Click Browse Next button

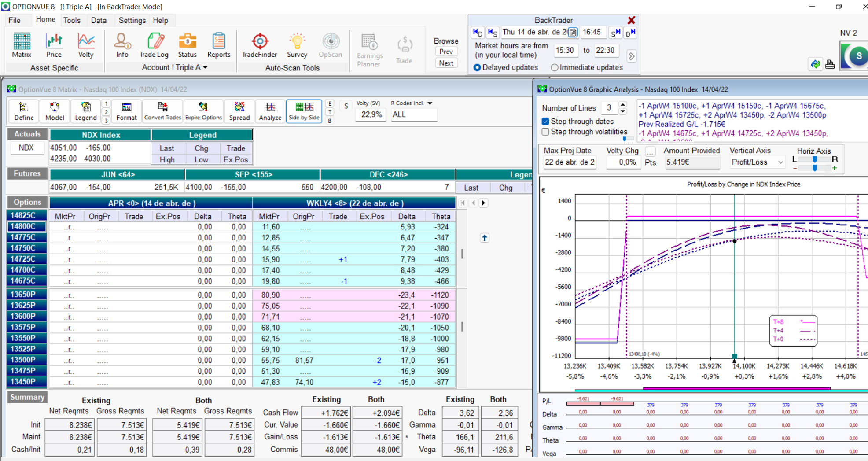[x=446, y=63]
